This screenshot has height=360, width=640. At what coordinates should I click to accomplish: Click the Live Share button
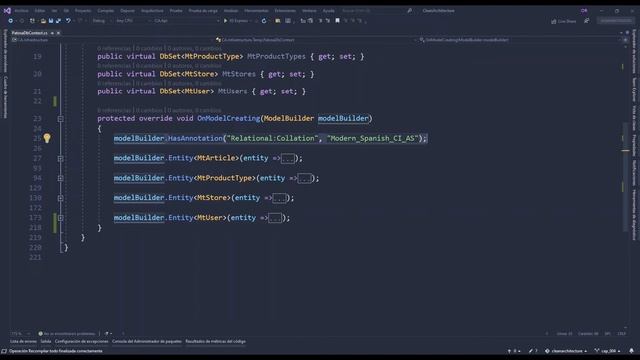point(564,21)
